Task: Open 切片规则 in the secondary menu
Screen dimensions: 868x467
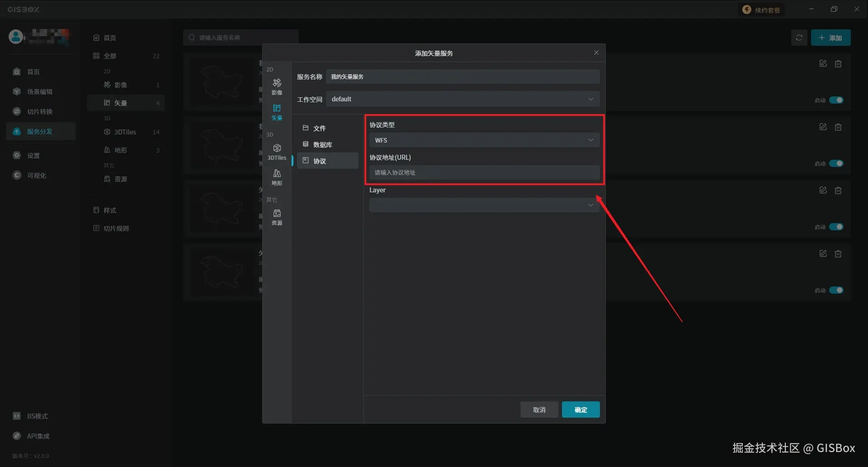Action: pyautogui.click(x=126, y=229)
